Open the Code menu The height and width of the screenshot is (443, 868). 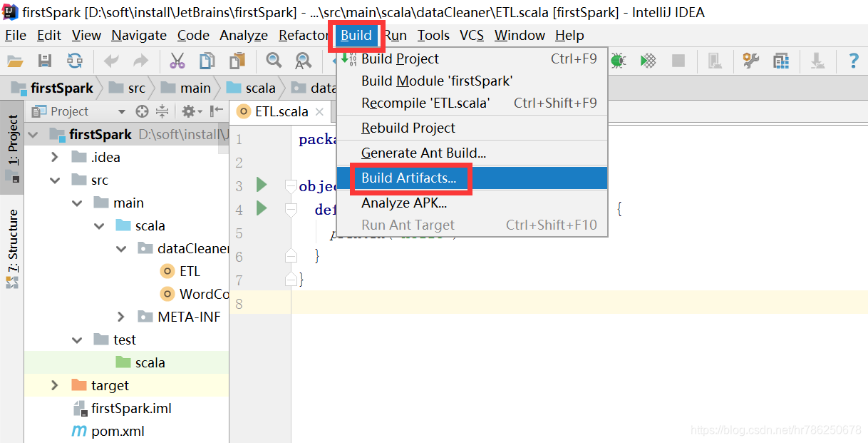coord(194,35)
